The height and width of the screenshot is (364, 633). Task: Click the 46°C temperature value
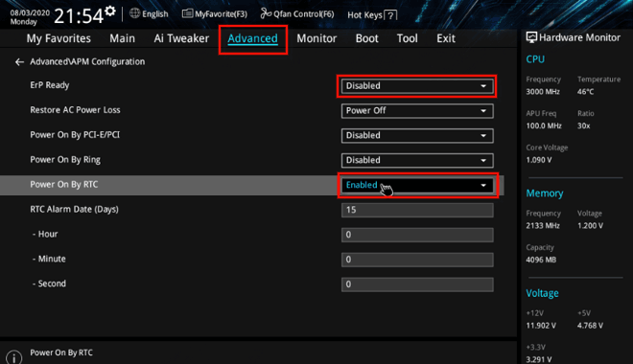tap(585, 92)
